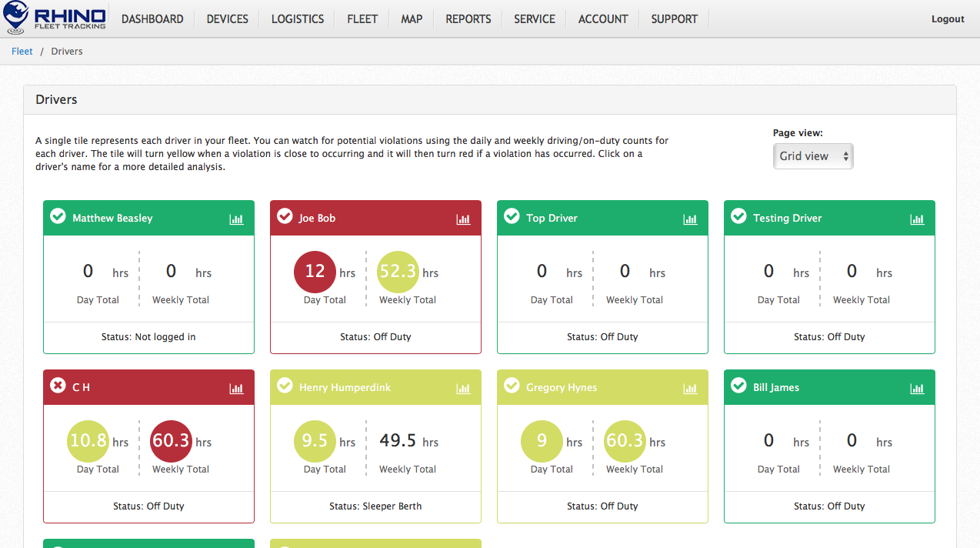Open Top Driver details
The height and width of the screenshot is (548, 980).
552,219
